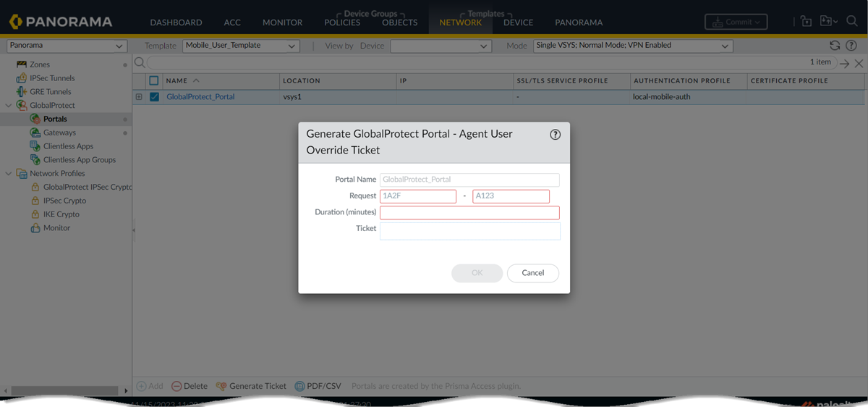Collapse the sidebar with the splitter arrow
868x407 pixels.
[x=132, y=230]
